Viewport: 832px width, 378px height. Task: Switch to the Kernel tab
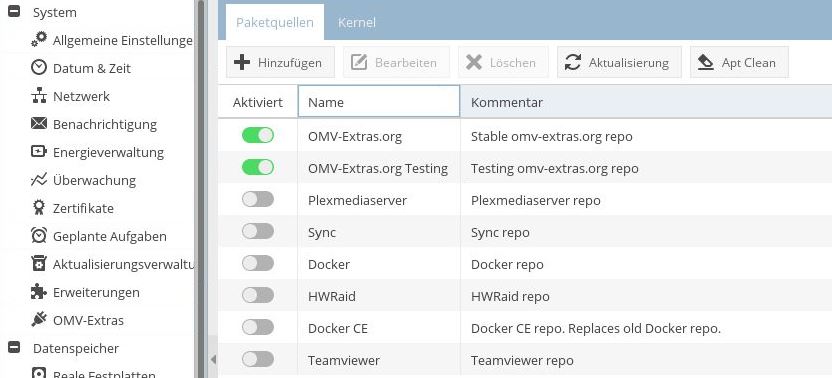click(x=357, y=22)
